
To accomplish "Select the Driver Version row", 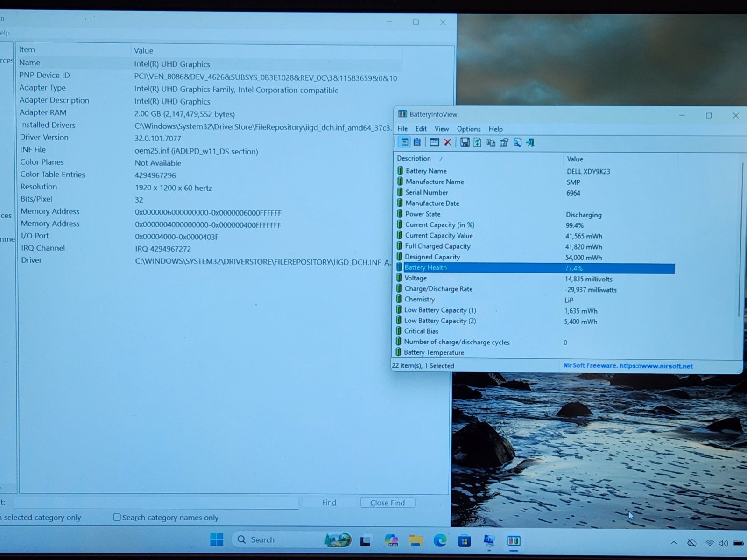I will pyautogui.click(x=210, y=138).
